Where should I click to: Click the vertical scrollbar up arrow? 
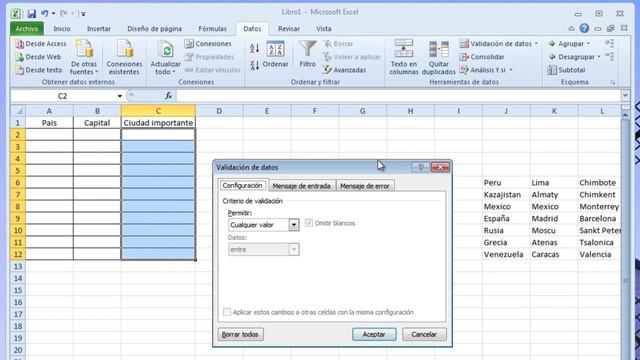pyautogui.click(x=625, y=116)
